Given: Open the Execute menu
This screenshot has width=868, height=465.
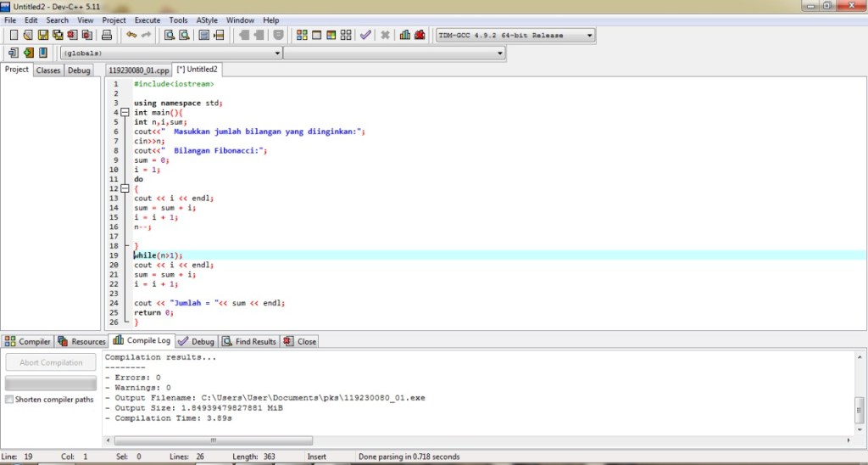Looking at the screenshot, I should [147, 20].
